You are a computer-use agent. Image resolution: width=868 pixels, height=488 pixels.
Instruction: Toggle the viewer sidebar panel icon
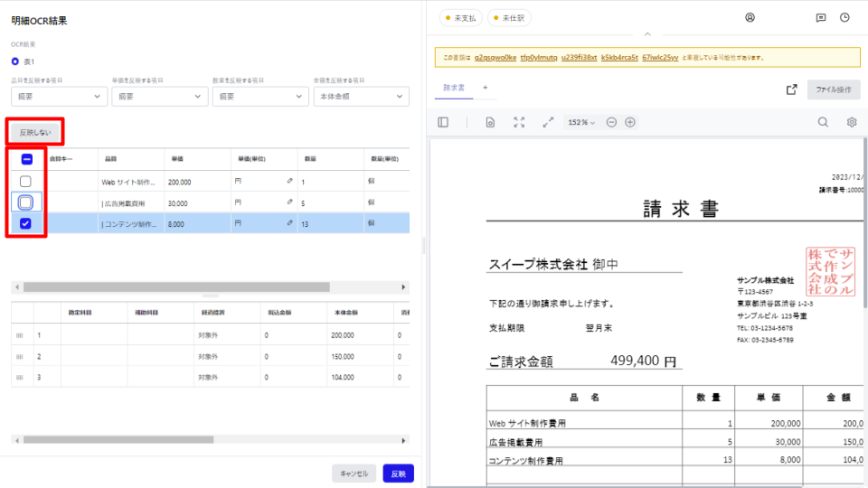(443, 122)
